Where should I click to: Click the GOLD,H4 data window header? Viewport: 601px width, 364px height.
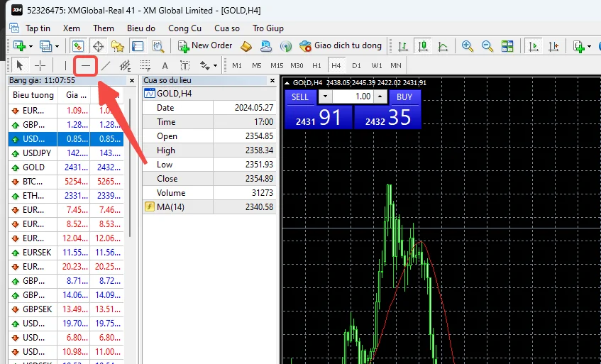point(209,94)
